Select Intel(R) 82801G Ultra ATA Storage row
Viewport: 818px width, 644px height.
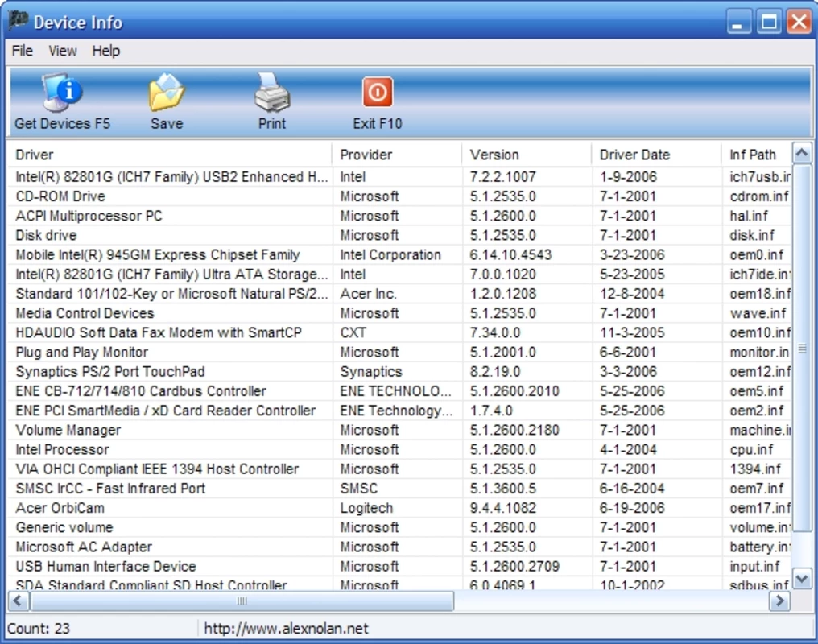399,274
